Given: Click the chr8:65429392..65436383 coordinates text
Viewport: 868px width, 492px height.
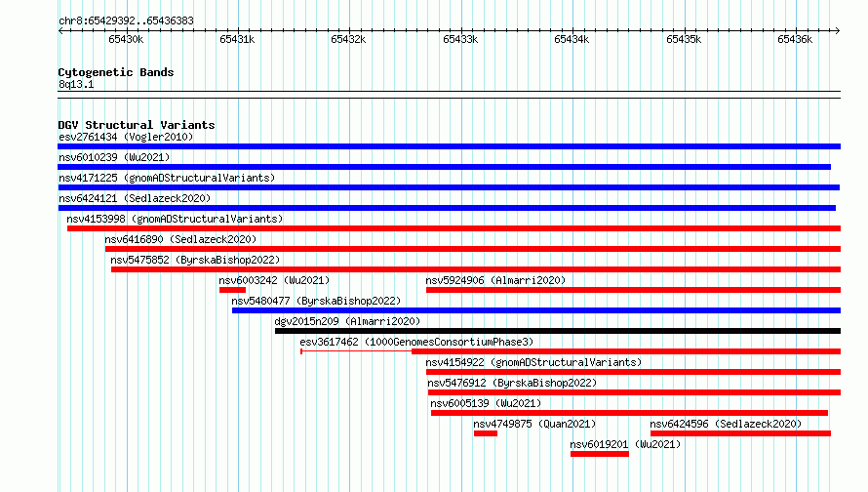Looking at the screenshot, I should click(x=126, y=21).
